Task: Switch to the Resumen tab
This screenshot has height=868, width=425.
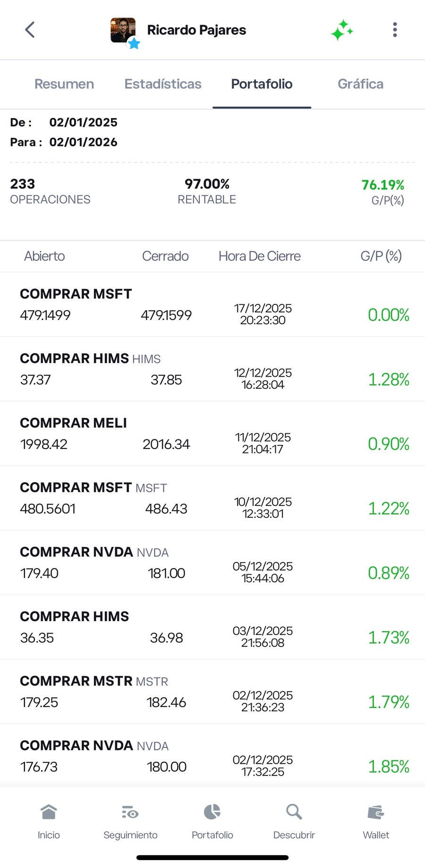Action: 64,84
